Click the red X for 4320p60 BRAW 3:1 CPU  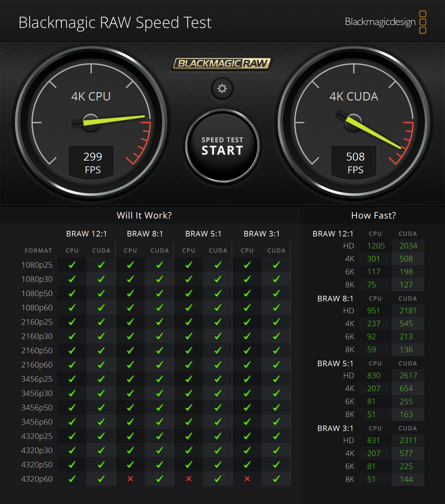point(247,479)
